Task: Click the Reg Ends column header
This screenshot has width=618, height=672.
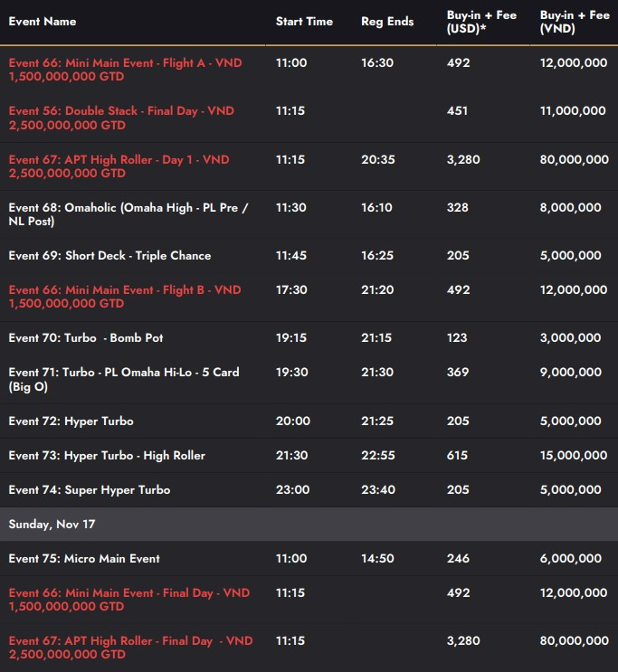Action: 387,22
